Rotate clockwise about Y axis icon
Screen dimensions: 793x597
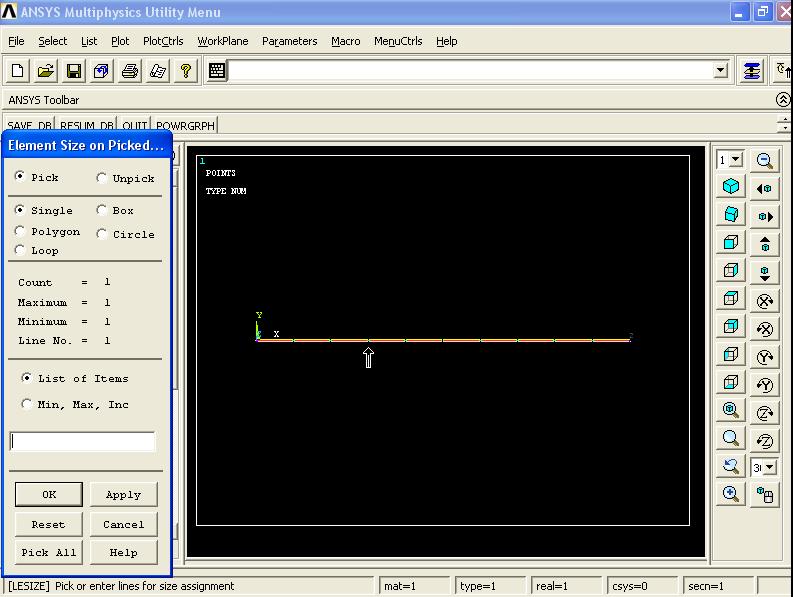click(764, 357)
